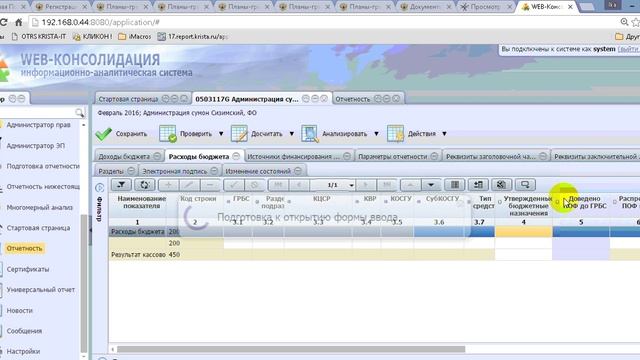Move row up with the arrow button
Viewport: 640px width, 360px height.
(x=410, y=185)
